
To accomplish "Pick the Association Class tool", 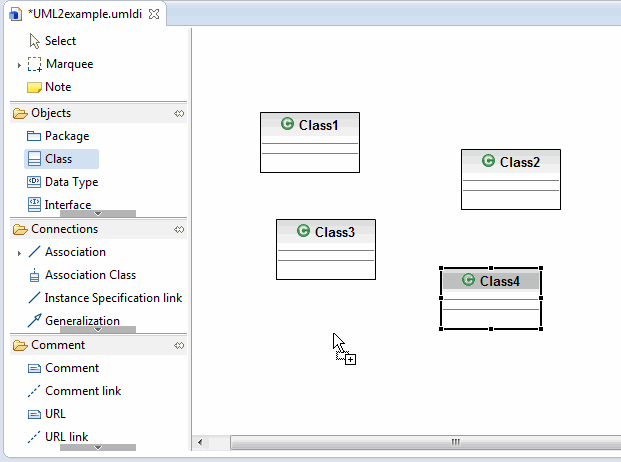I will pos(90,275).
